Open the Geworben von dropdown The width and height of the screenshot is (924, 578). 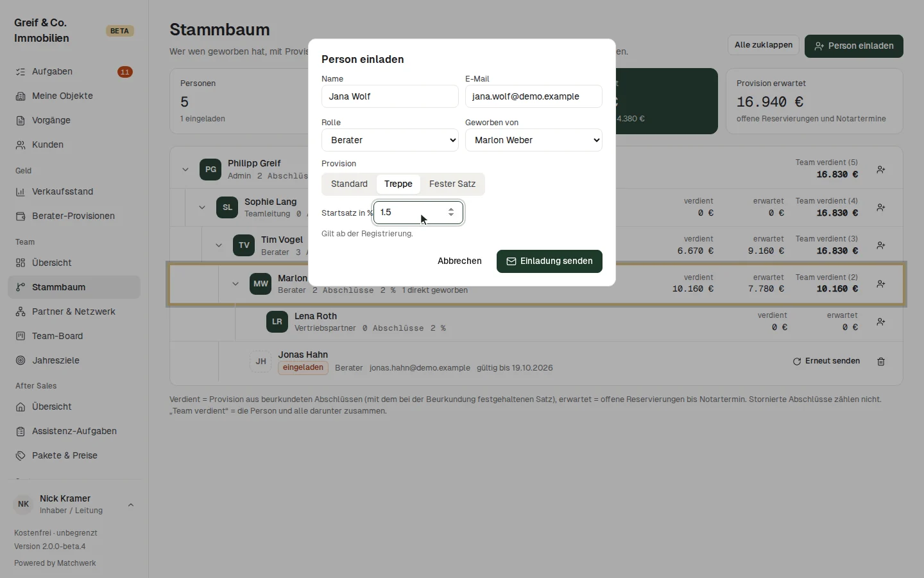tap(534, 140)
